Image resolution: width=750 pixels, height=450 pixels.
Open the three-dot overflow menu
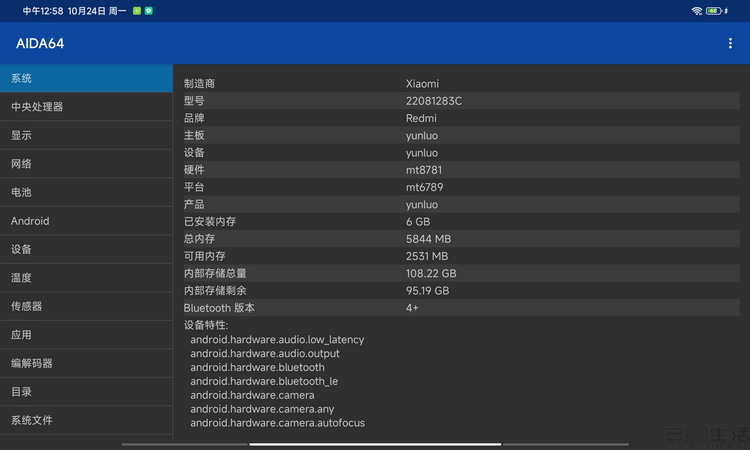click(730, 44)
